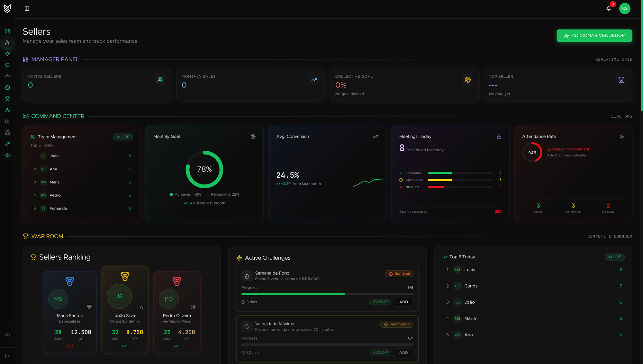Click the Semanal tag on challenge
This screenshot has height=364, width=643.
(x=399, y=274)
